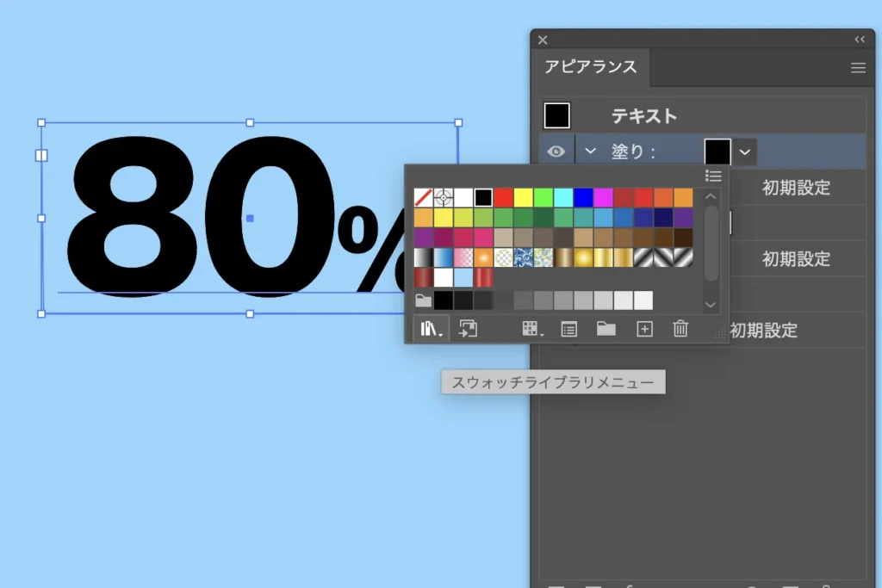Open the Show Swatch Kinds menu
Image resolution: width=882 pixels, height=588 pixels.
[x=532, y=328]
